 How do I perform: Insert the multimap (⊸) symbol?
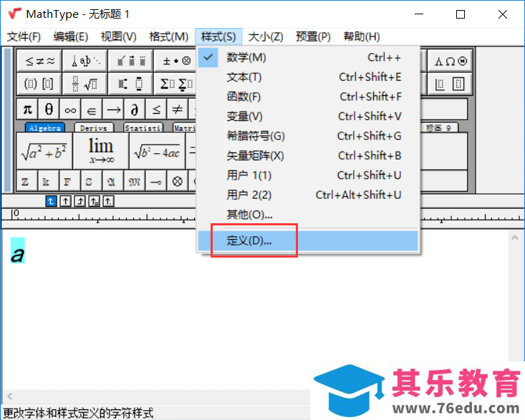155,181
